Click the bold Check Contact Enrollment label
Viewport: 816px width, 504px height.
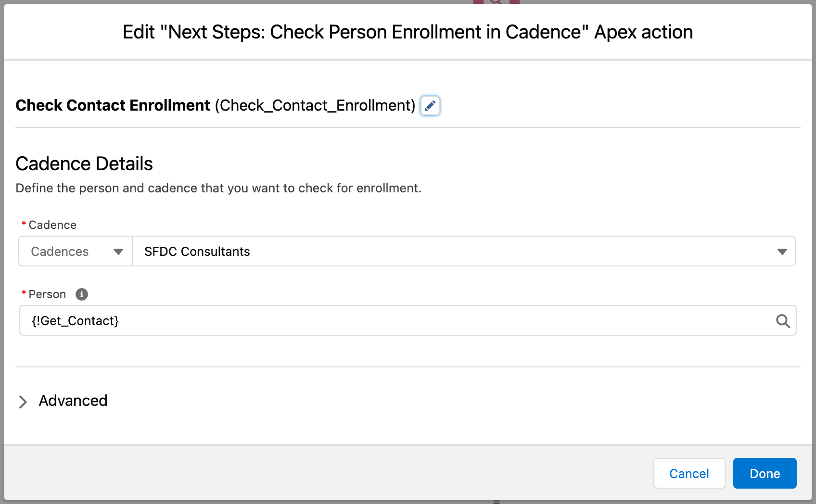coord(113,105)
